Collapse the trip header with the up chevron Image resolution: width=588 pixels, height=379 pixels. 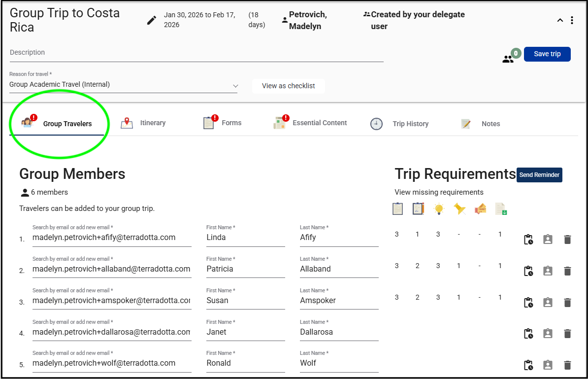[560, 20]
